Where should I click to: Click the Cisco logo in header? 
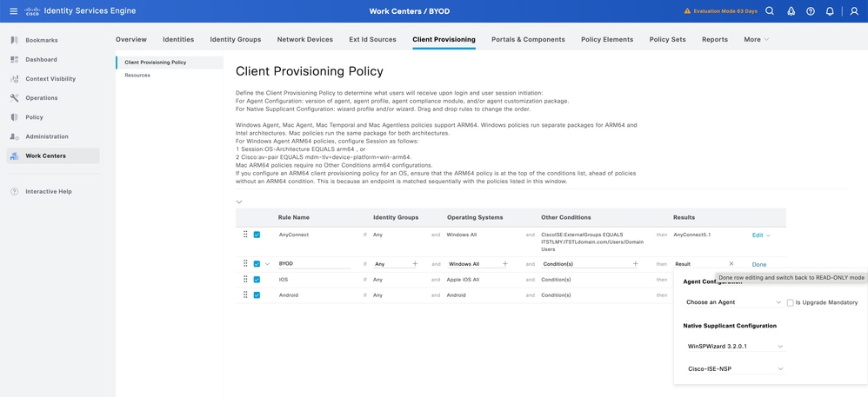[31, 11]
